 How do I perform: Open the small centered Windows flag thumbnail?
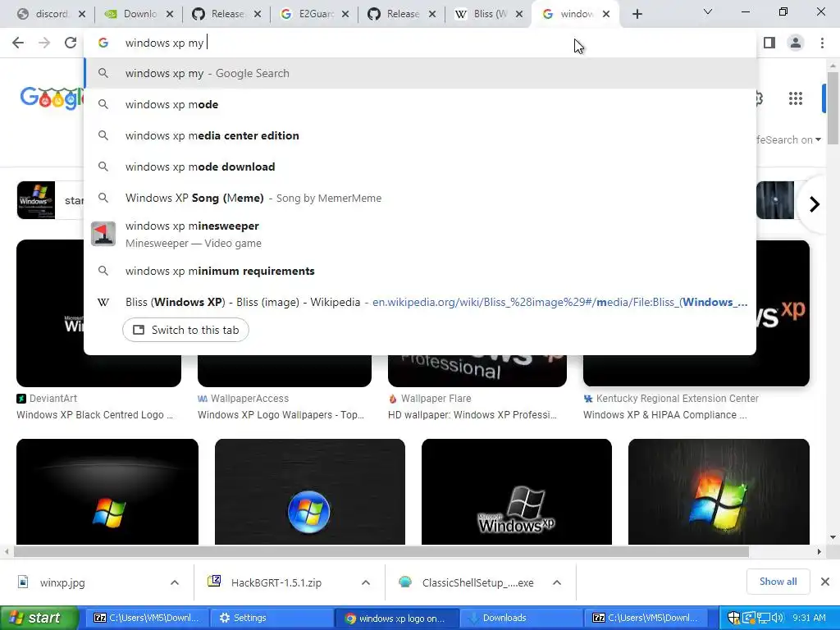point(107,492)
